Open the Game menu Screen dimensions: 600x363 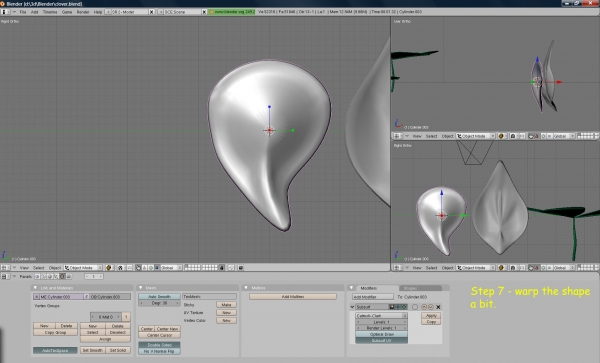(x=67, y=12)
